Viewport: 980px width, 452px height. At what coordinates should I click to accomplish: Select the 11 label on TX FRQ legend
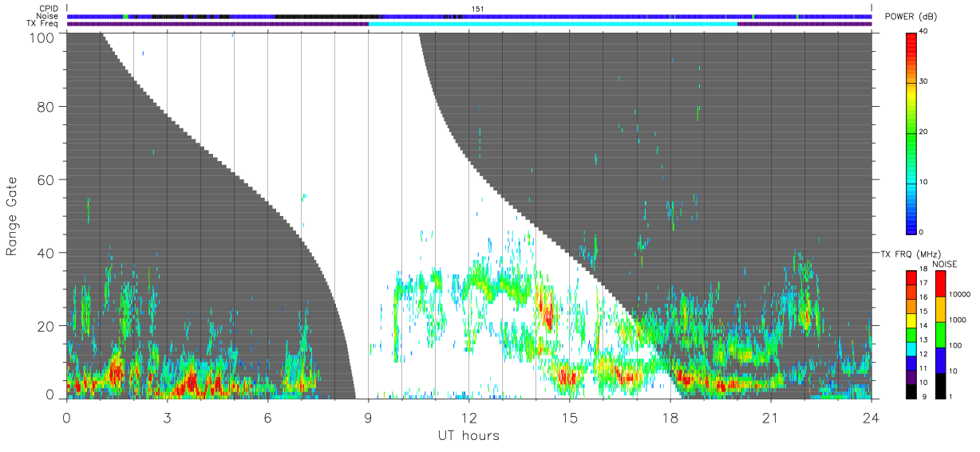coord(923,368)
